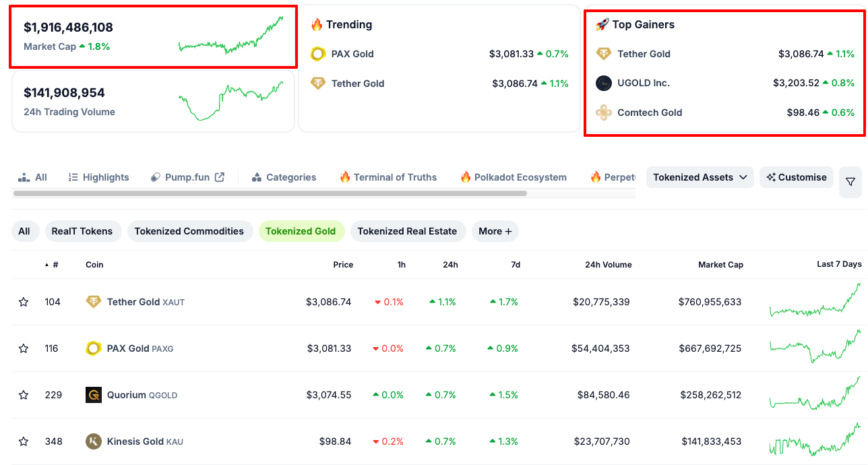
Task: Click Tether Gold market cap $760,955,633
Action: 710,302
